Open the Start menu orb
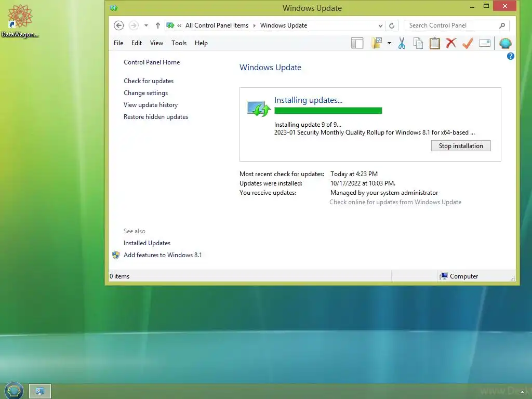Viewport: 532px width, 399px height. click(14, 391)
